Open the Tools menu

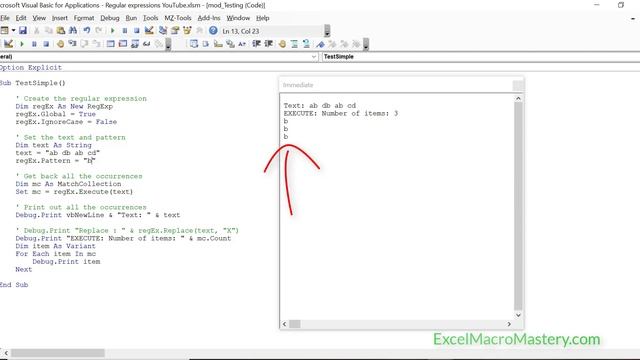coord(150,18)
